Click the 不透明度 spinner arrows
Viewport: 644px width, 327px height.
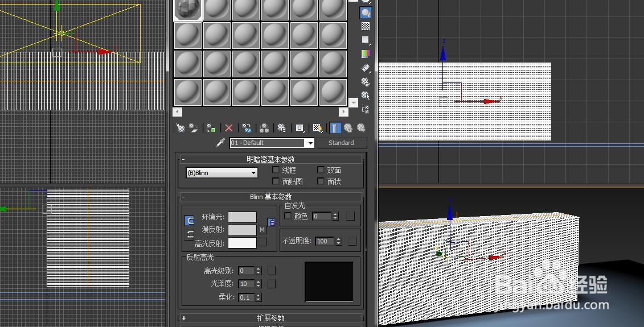(339, 241)
